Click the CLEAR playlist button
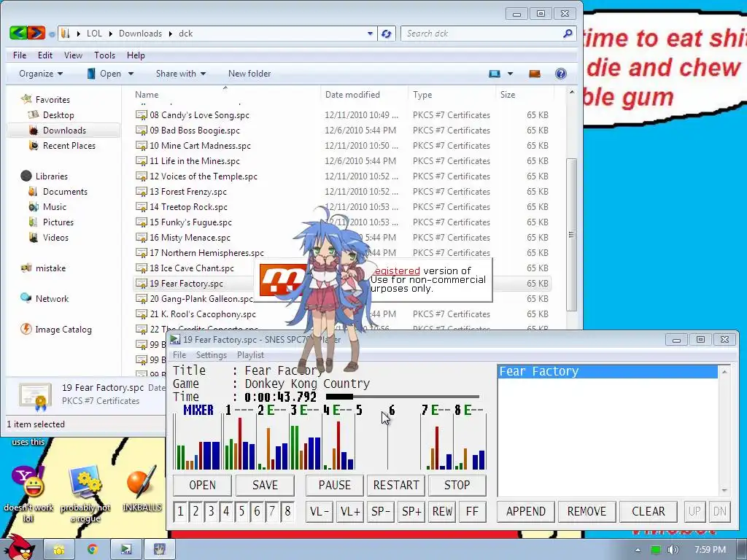Screen dimensions: 747x560 648,511
